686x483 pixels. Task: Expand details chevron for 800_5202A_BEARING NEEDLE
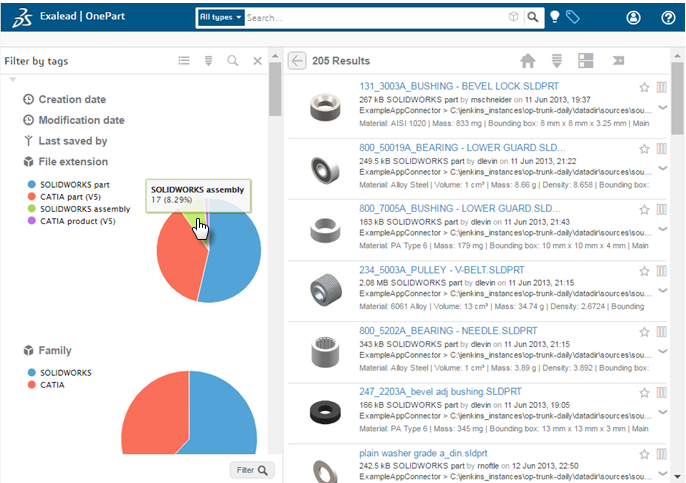click(662, 351)
